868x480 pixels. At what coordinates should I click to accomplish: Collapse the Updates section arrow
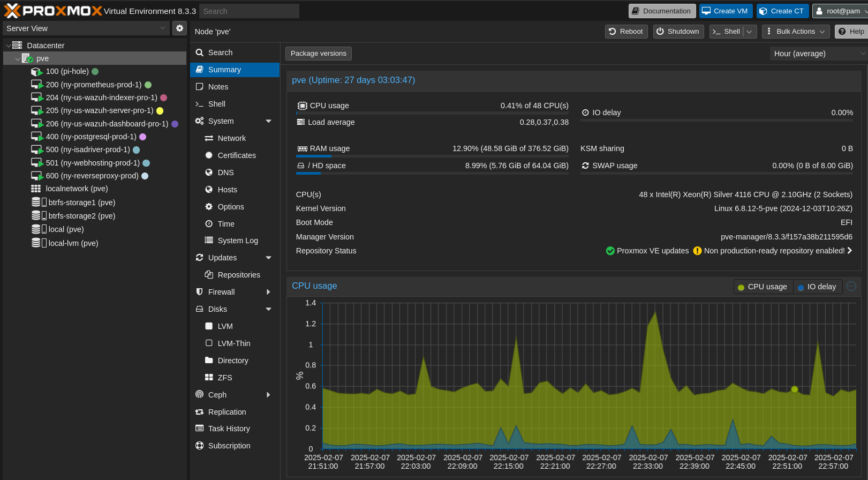pyautogui.click(x=269, y=258)
